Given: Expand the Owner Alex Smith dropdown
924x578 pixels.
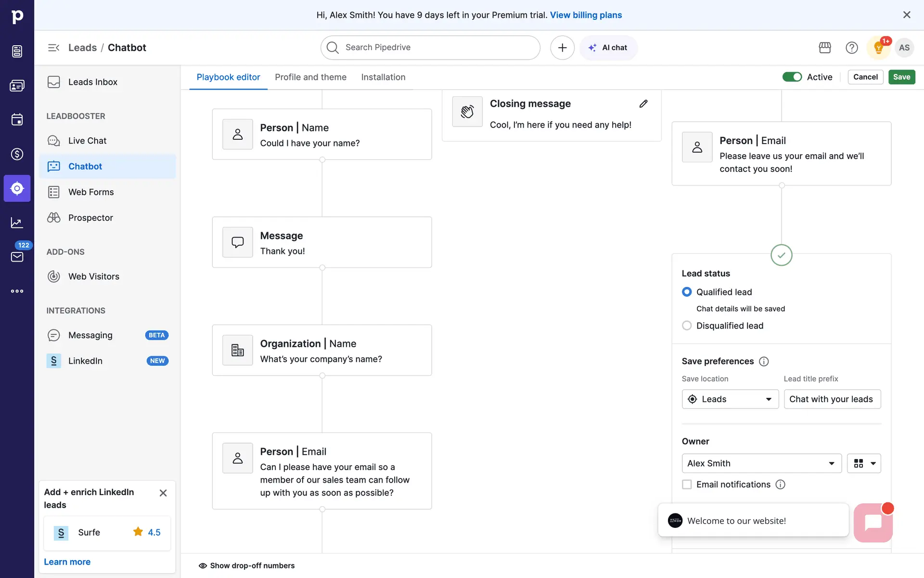Looking at the screenshot, I should [x=761, y=463].
